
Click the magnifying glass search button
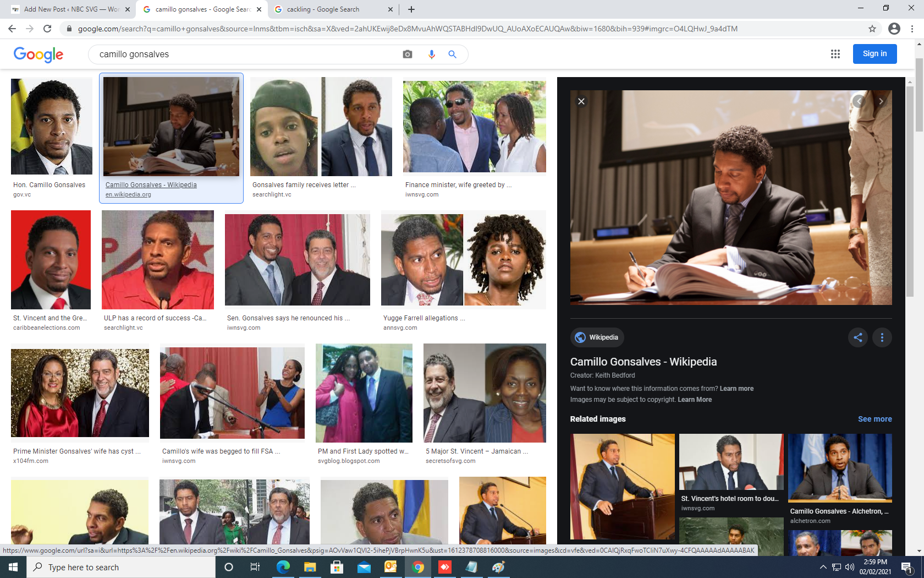coord(452,54)
